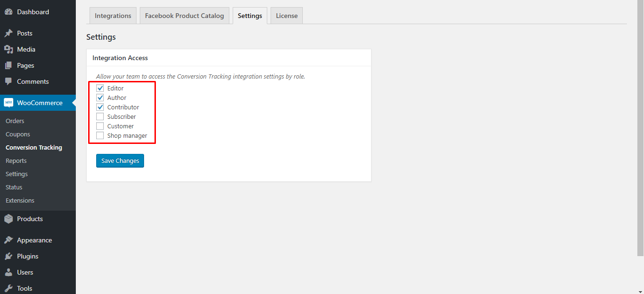Select the License tab

point(287,16)
